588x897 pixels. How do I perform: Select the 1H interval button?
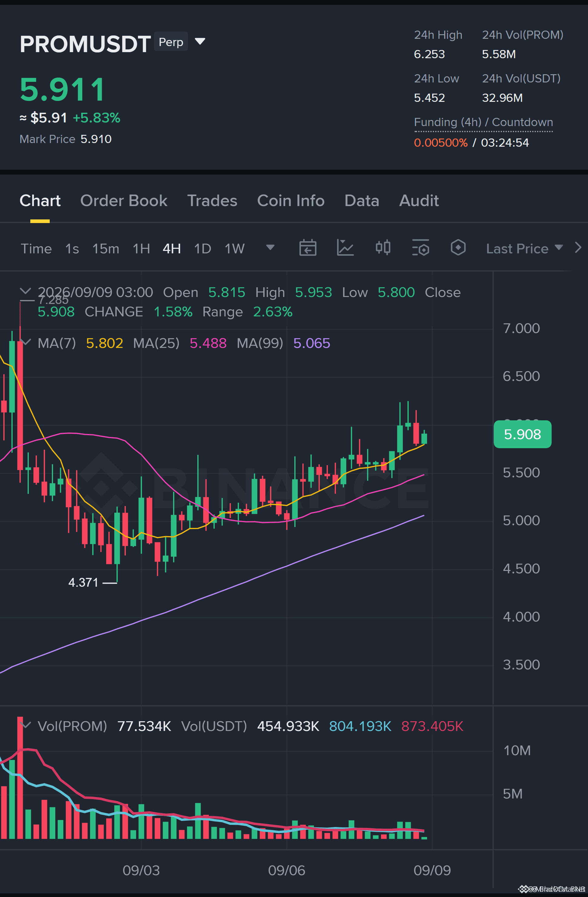coord(141,249)
